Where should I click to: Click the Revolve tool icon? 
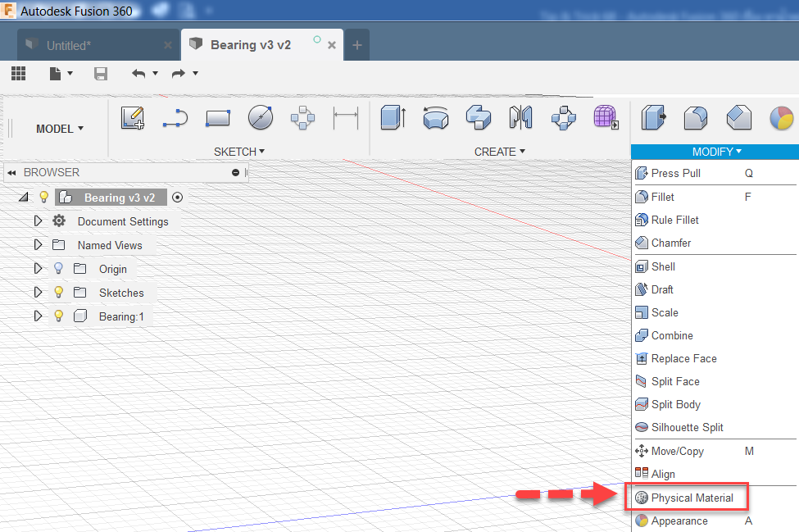pos(435,117)
